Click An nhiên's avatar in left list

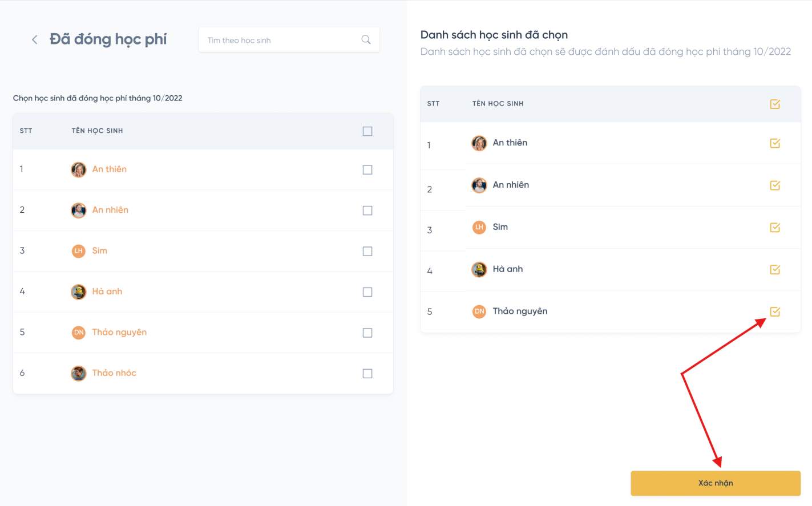[x=79, y=211]
